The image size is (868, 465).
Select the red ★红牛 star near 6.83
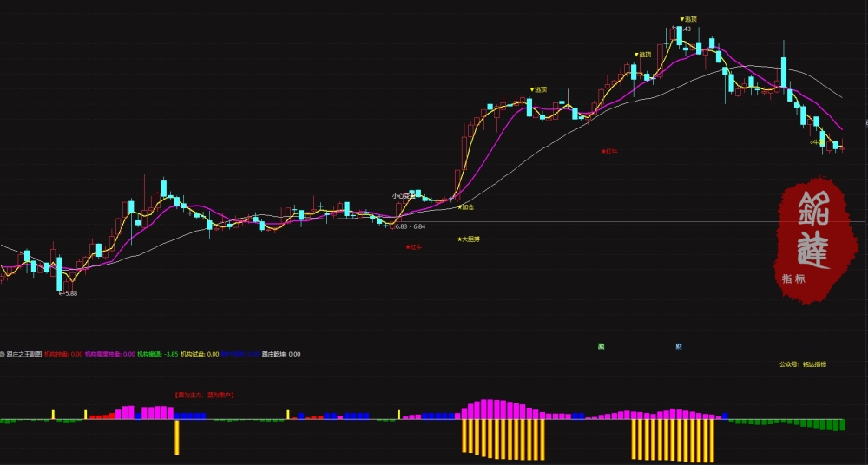click(413, 247)
